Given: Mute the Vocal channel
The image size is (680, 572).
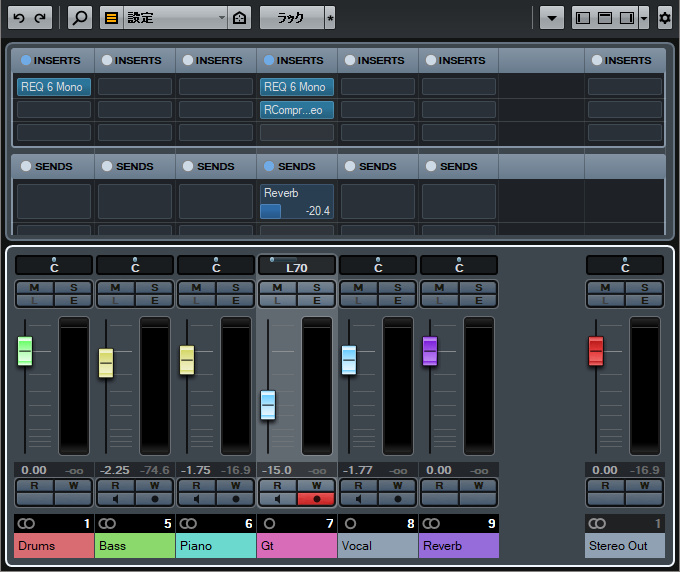Looking at the screenshot, I should tap(358, 288).
